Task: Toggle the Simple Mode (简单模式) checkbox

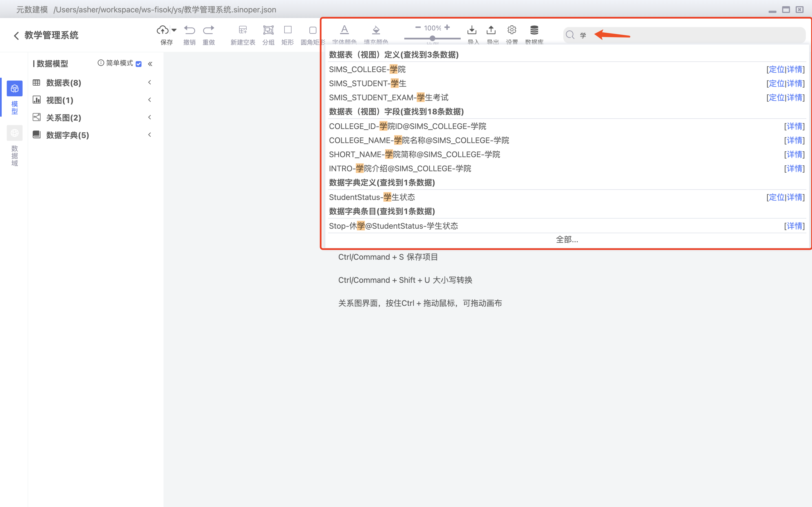Action: [139, 64]
